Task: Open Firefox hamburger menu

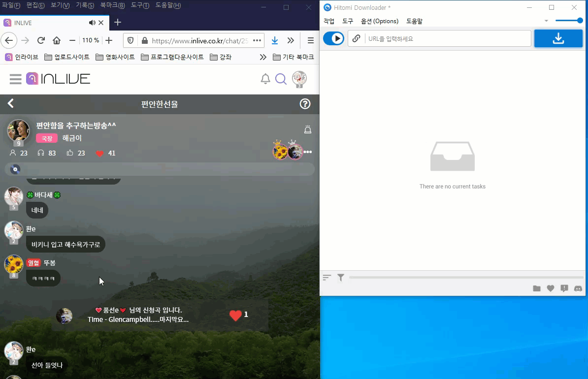Action: (x=311, y=40)
